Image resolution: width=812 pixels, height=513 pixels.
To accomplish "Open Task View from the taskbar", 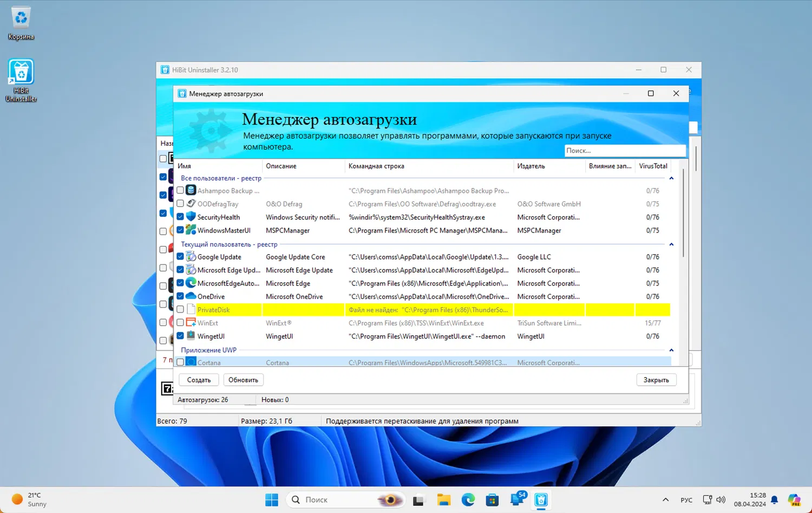I will coord(418,499).
